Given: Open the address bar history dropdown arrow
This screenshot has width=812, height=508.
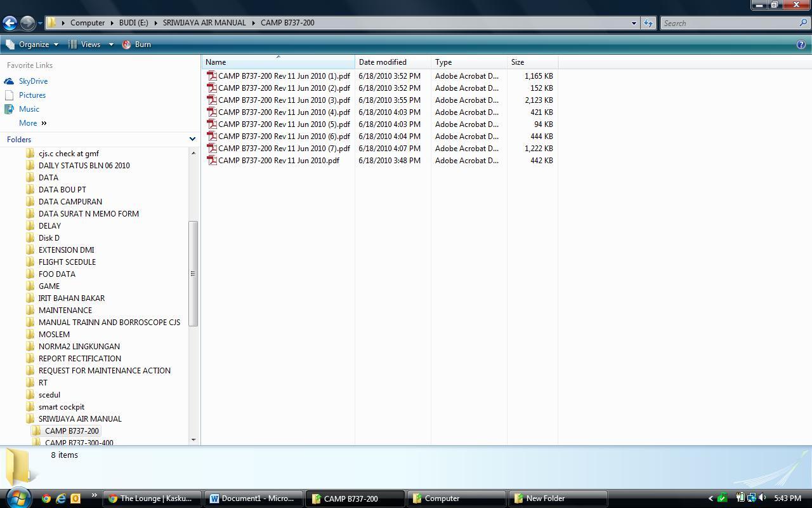Looking at the screenshot, I should coord(633,23).
